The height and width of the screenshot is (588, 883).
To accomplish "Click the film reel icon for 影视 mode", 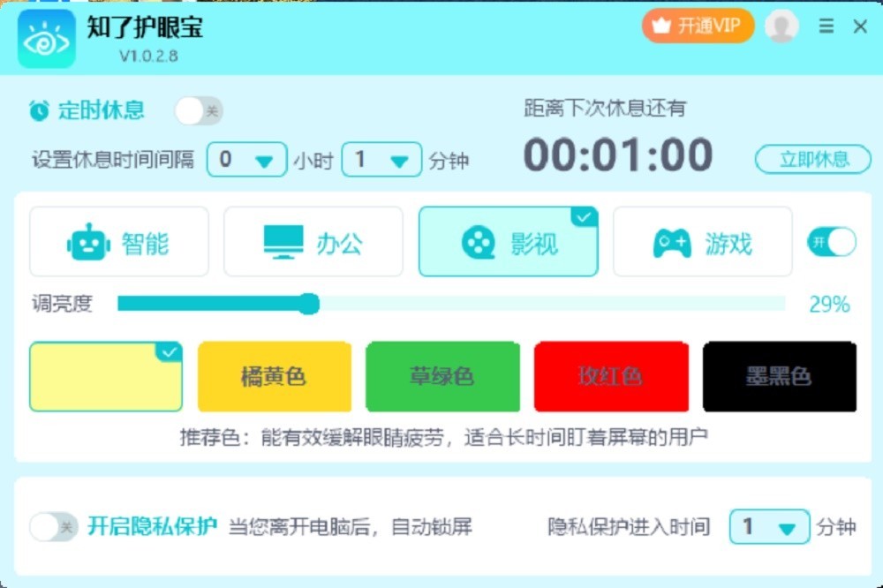I will point(478,243).
